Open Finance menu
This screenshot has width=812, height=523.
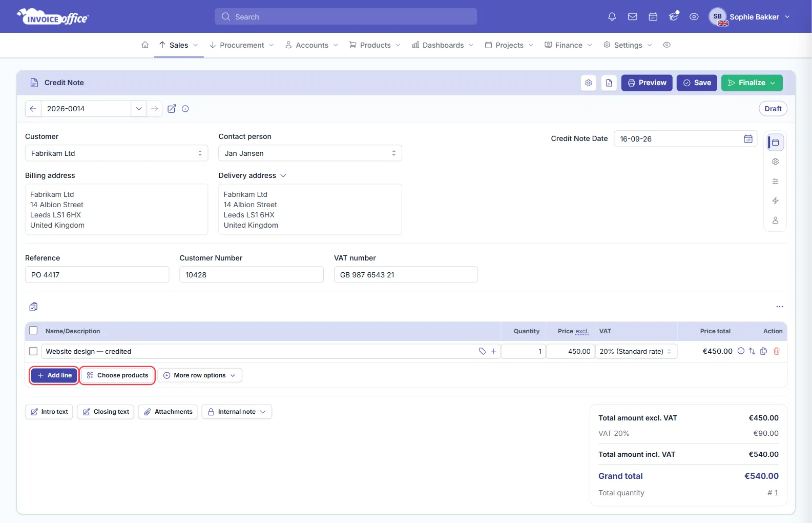(568, 45)
